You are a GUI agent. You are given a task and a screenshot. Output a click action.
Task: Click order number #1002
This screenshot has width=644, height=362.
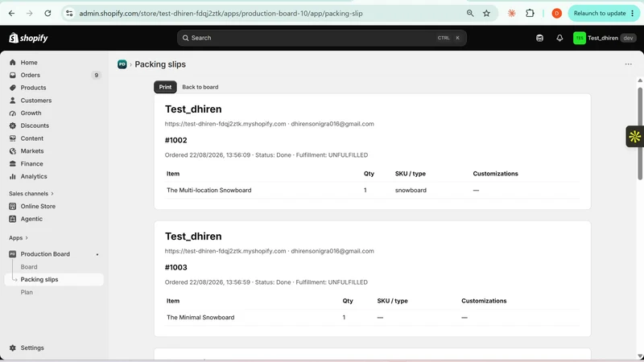coord(175,140)
